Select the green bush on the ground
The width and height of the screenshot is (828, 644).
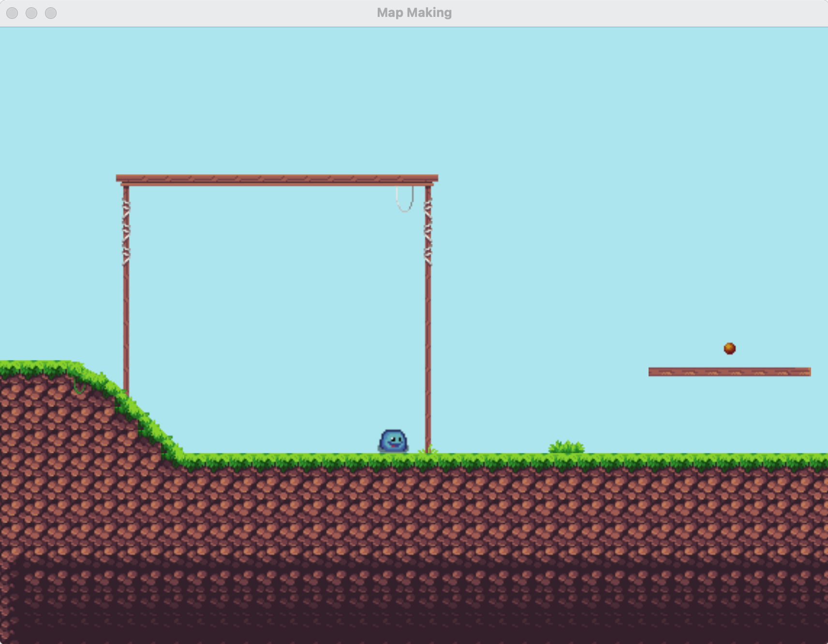pos(566,448)
